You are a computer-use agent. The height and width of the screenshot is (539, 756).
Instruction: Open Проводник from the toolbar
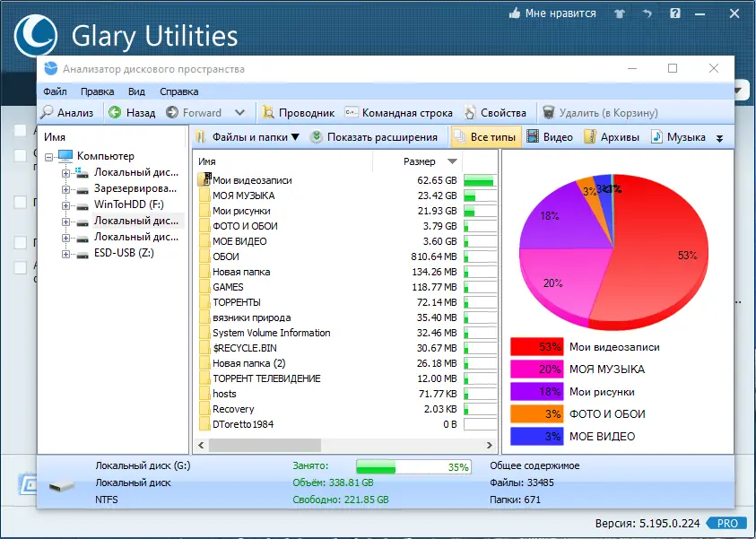pyautogui.click(x=298, y=112)
